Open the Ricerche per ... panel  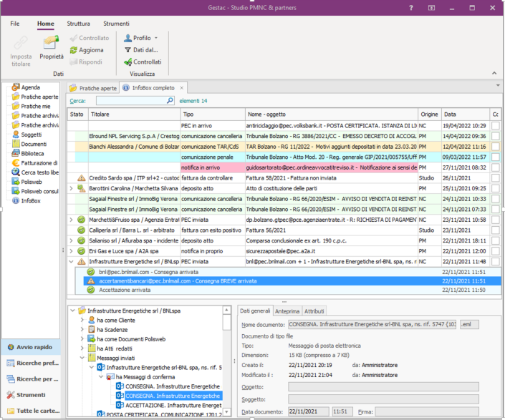coord(32,379)
